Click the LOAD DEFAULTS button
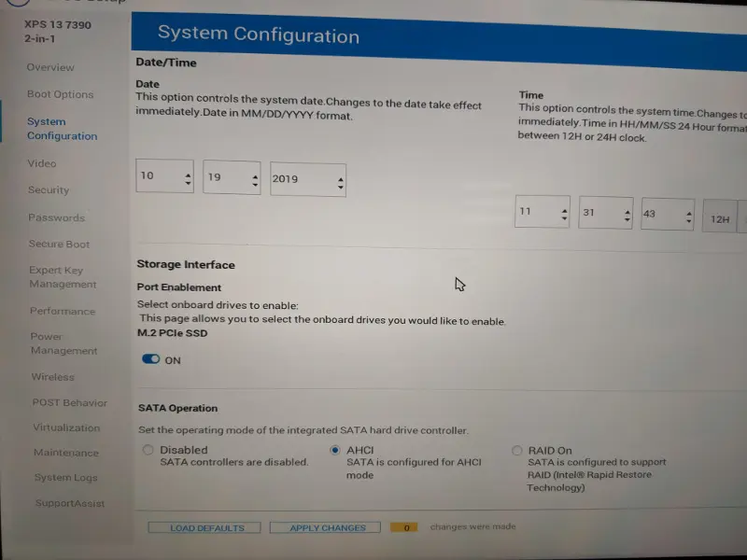The image size is (747, 560). 206,528
